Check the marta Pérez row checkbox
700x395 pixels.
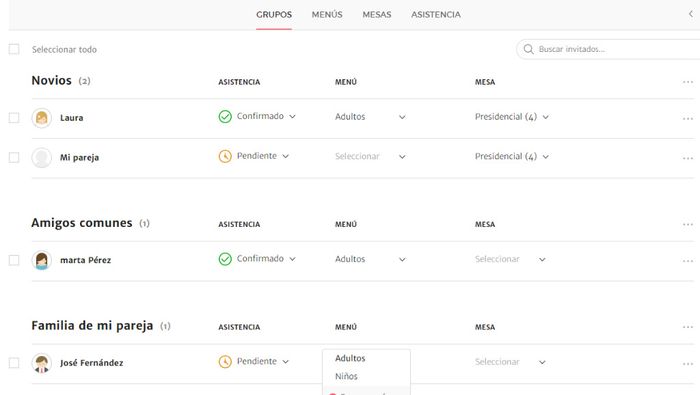pyautogui.click(x=14, y=260)
